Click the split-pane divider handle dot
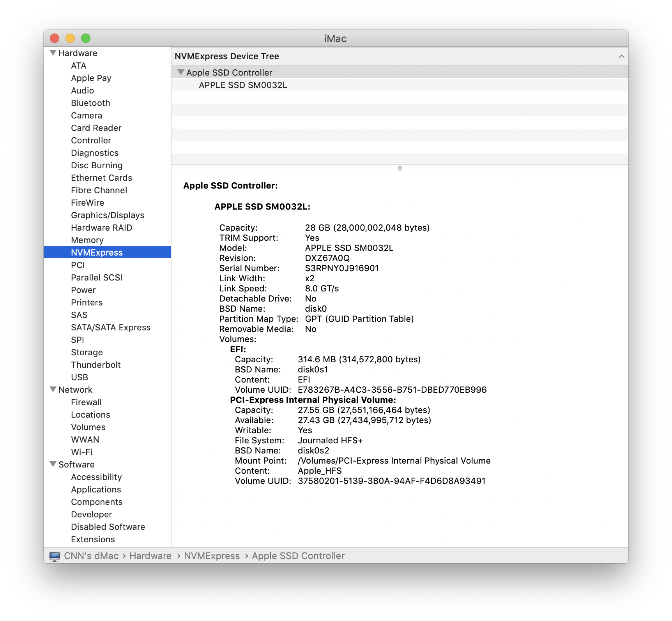The height and width of the screenshot is (621, 672). tap(400, 168)
